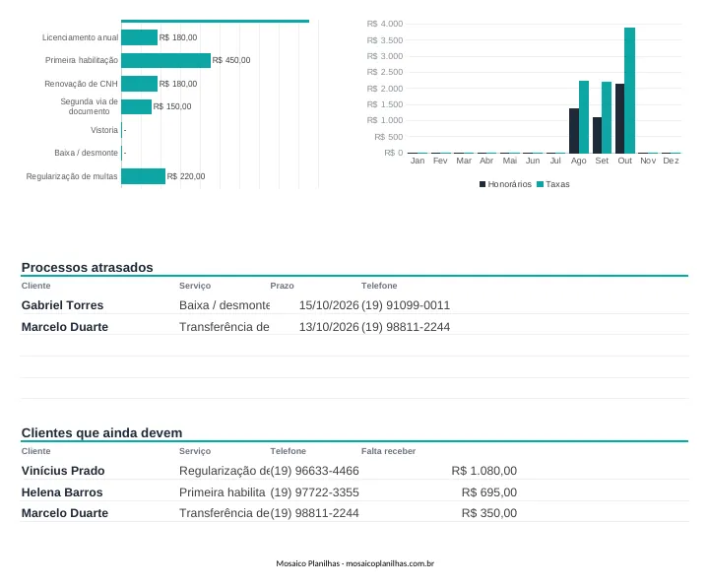Select Helena Barros client name
The height and width of the screenshot is (588, 708).
[x=62, y=492]
